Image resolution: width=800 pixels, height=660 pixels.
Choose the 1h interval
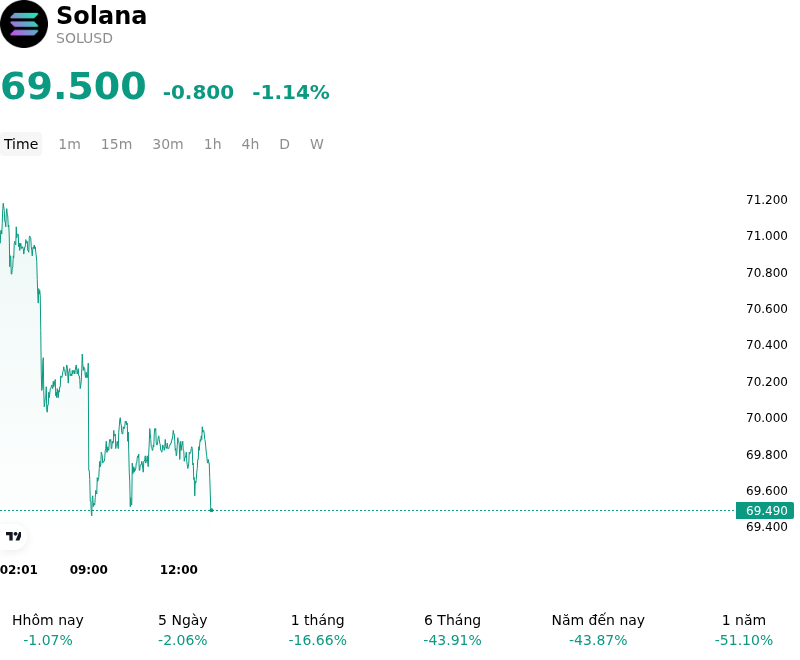pos(213,144)
